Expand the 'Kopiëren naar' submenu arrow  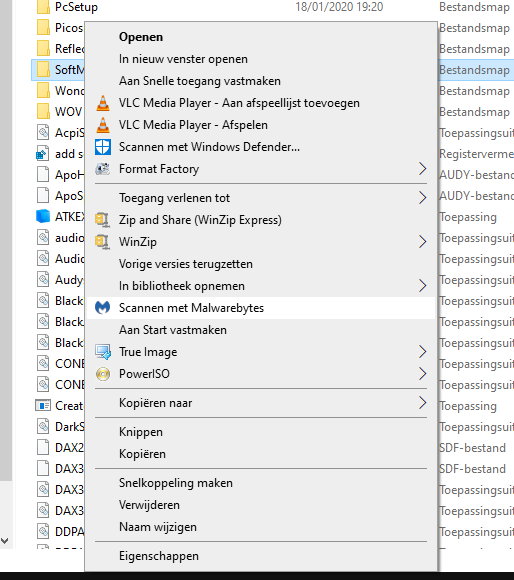click(423, 403)
